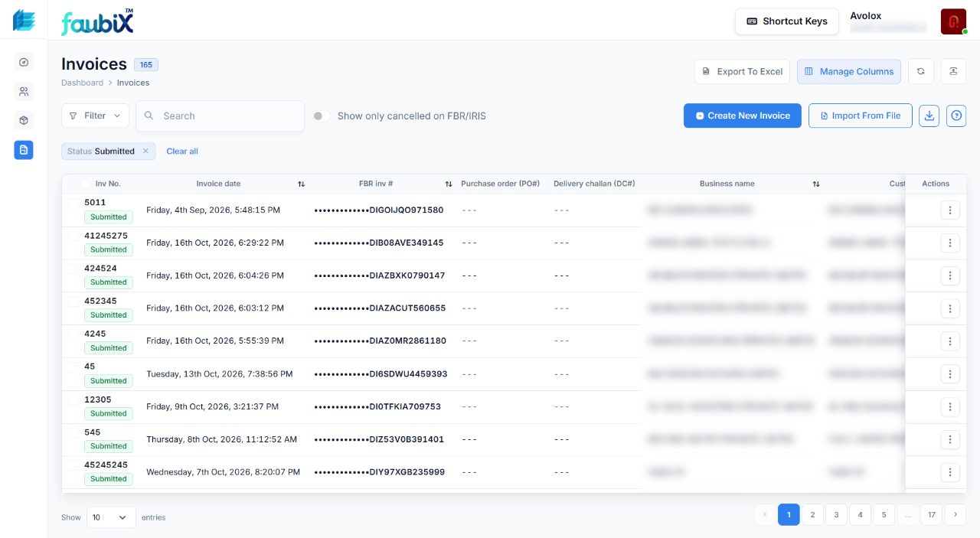Viewport: 980px width, 538px height.
Task: Click the Avolox account name
Action: click(866, 16)
